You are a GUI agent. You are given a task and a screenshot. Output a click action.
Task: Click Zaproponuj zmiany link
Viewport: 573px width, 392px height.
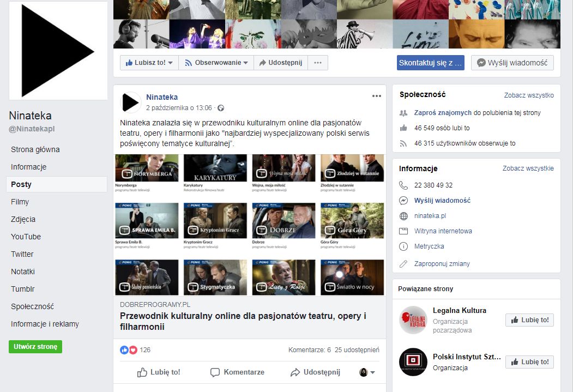tap(442, 264)
